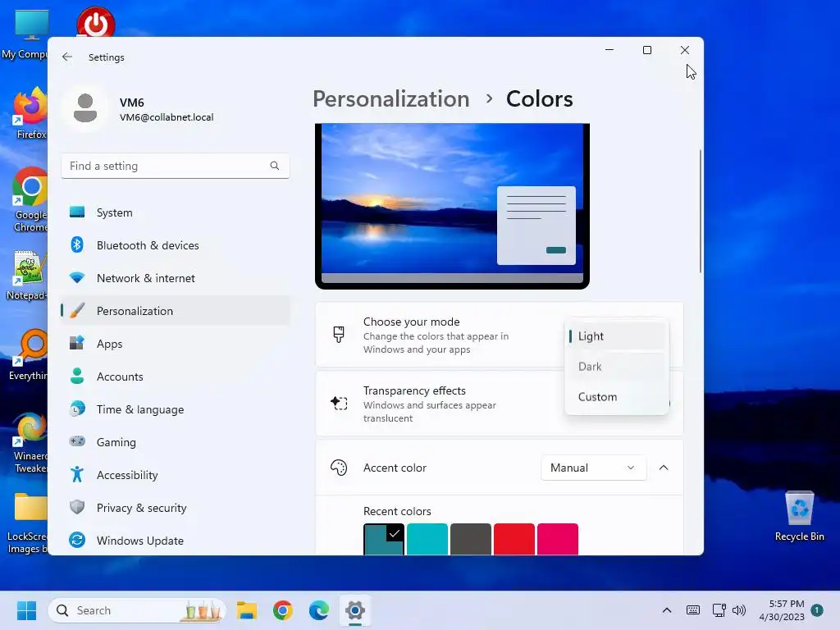The image size is (840, 630).
Task: Open the Windows Start button
Action: [26, 610]
